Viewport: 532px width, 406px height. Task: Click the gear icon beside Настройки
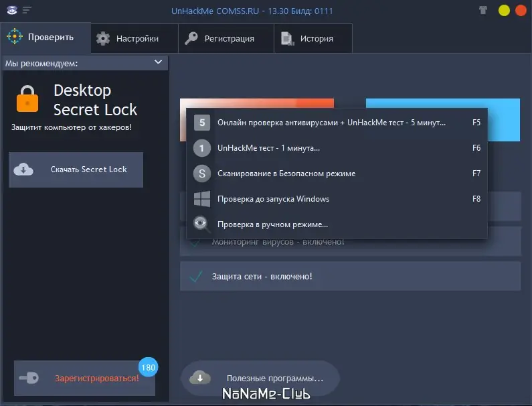click(103, 38)
